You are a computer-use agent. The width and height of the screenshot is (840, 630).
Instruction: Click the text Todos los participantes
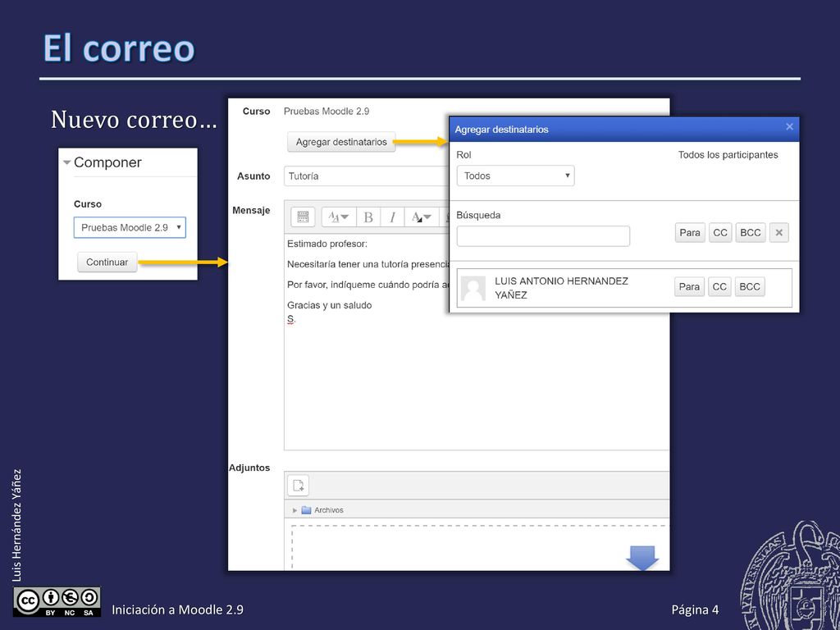click(x=728, y=155)
